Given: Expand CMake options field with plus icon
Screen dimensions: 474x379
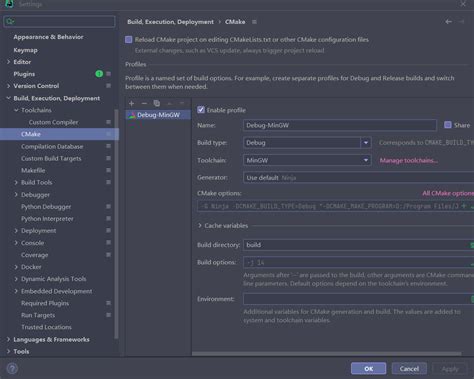Looking at the screenshot, I should pyautogui.click(x=464, y=206).
